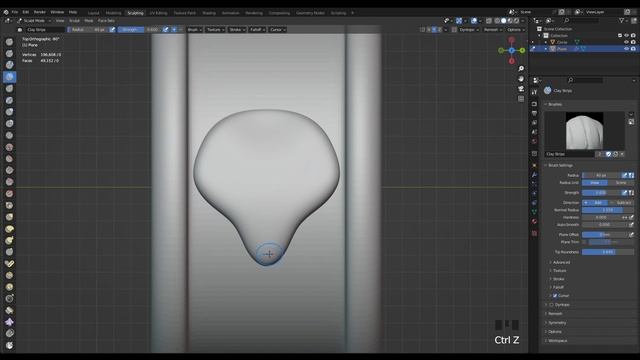Open the Edit menu
This screenshot has height=360, width=640.
coord(26,12)
